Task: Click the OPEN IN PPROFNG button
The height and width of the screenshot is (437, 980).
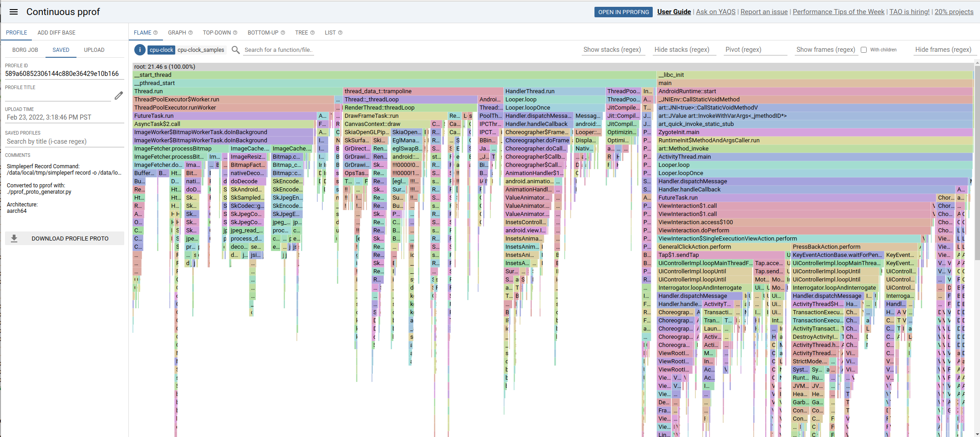Action: click(x=623, y=12)
